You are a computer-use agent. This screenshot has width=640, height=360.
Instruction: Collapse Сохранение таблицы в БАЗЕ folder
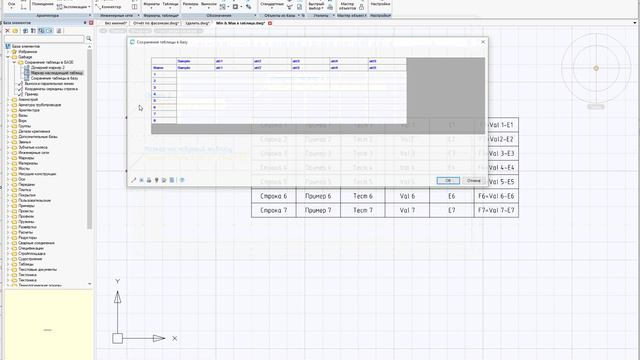pos(14,62)
